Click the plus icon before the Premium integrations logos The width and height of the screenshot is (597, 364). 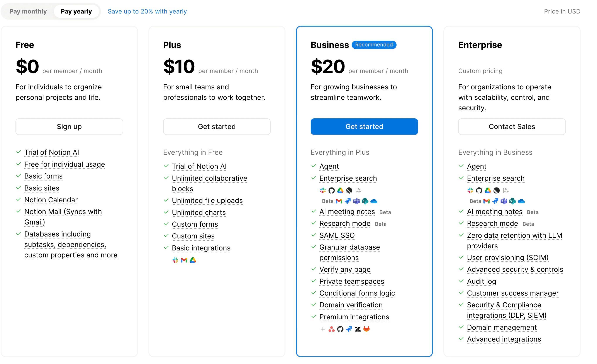(x=323, y=330)
